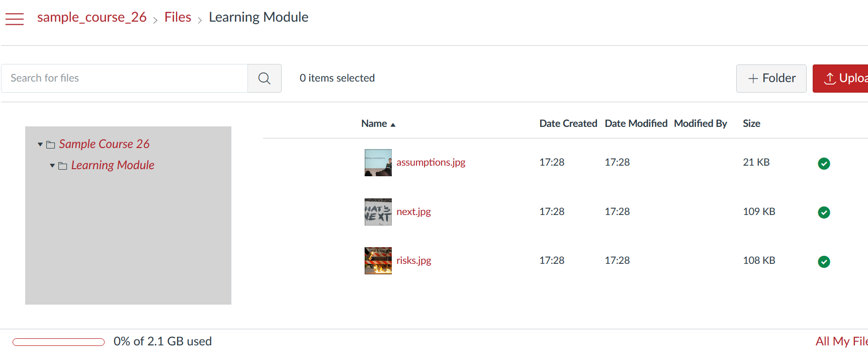Click the Search for files field
Screen dimensions: 868x360
[x=125, y=78]
